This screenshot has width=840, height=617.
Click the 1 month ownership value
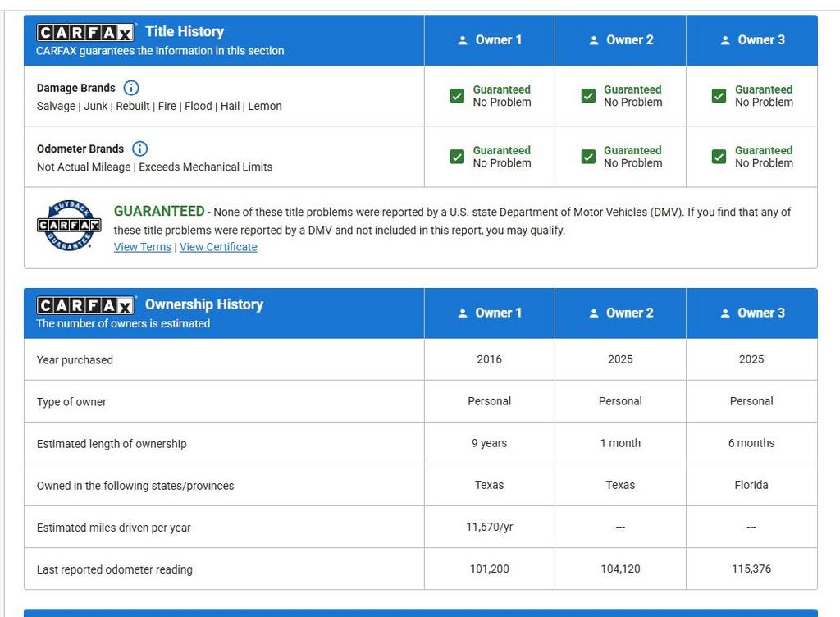(x=620, y=443)
